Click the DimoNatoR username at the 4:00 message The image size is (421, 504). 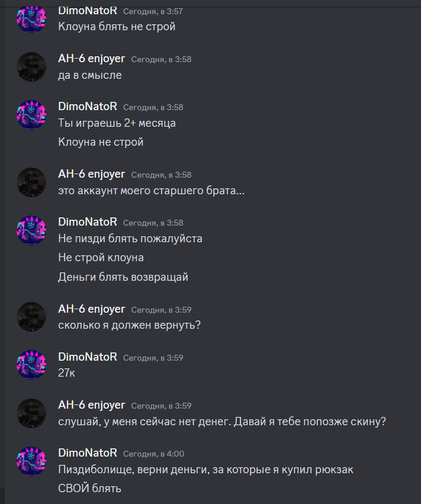click(x=88, y=453)
